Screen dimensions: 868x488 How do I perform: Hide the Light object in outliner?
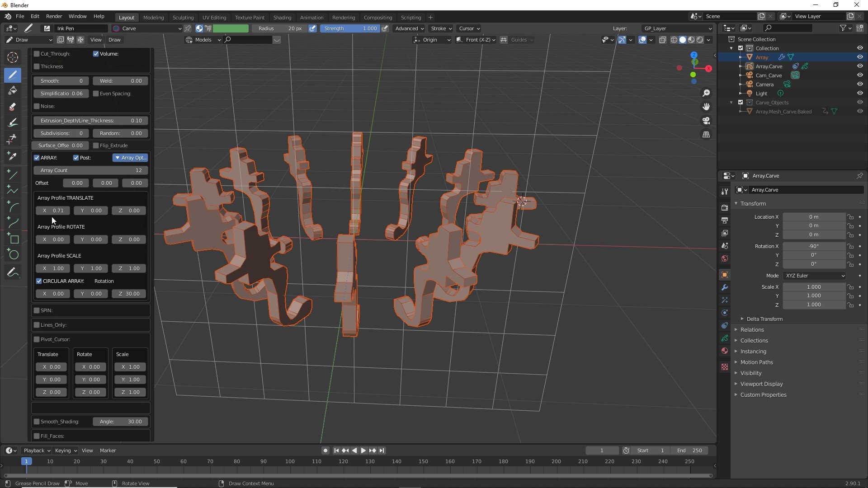860,93
